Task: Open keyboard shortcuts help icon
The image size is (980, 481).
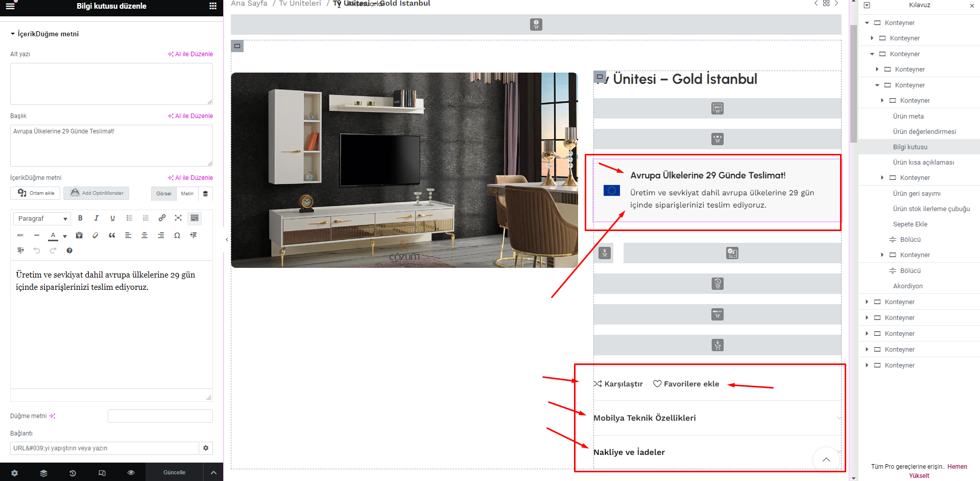Action: click(69, 250)
